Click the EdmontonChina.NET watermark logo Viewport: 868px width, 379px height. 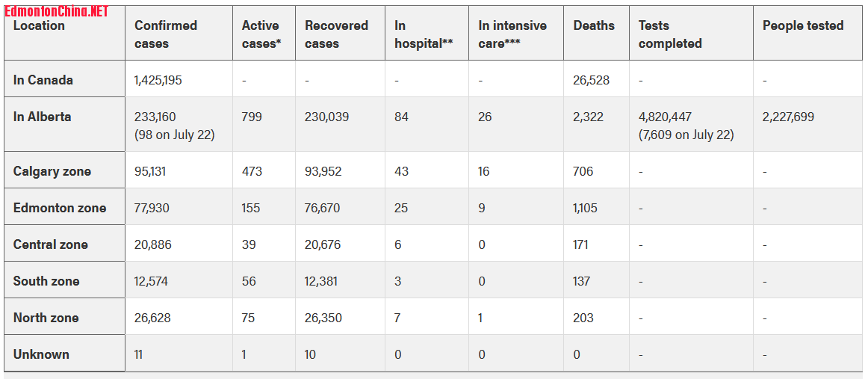coord(57,11)
